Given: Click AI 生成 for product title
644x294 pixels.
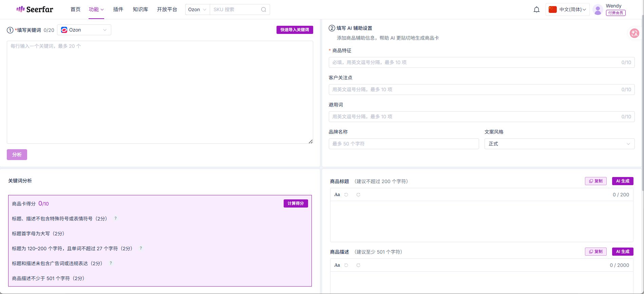Looking at the screenshot, I should coord(623,181).
